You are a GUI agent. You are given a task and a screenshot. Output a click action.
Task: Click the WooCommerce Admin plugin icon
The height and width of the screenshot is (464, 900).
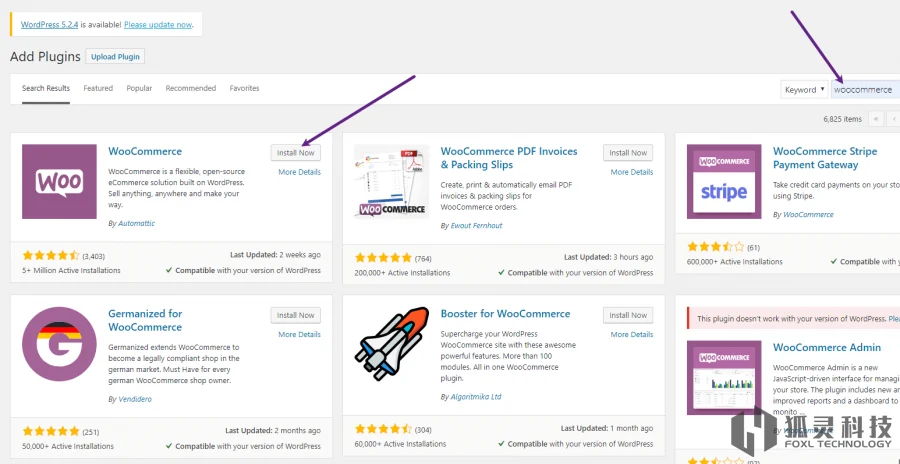[x=724, y=377]
